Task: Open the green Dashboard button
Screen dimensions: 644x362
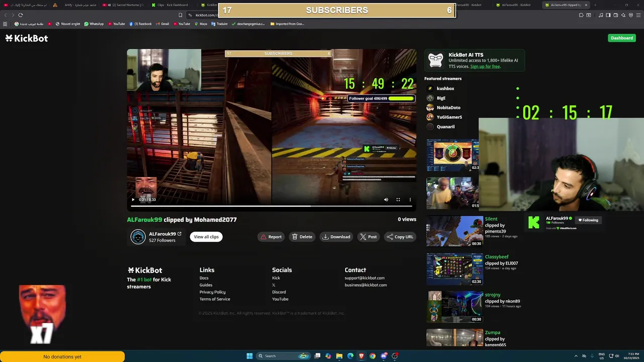Action: pyautogui.click(x=622, y=38)
